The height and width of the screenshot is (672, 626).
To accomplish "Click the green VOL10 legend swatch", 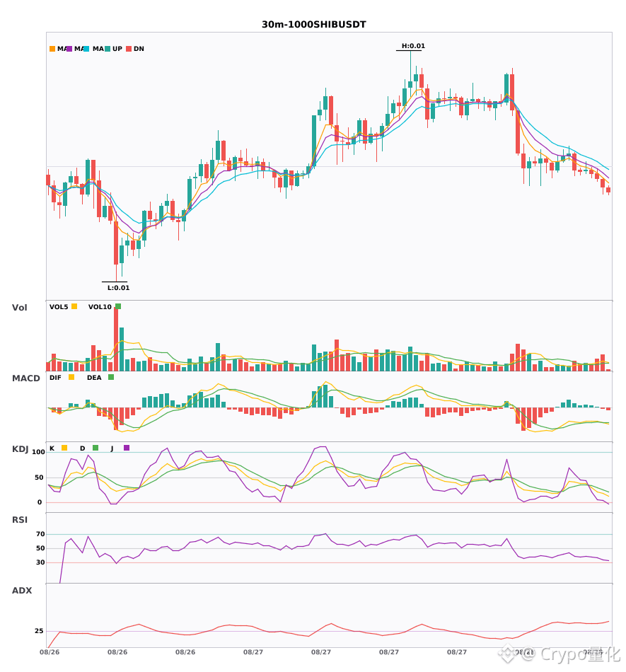I will tap(118, 306).
